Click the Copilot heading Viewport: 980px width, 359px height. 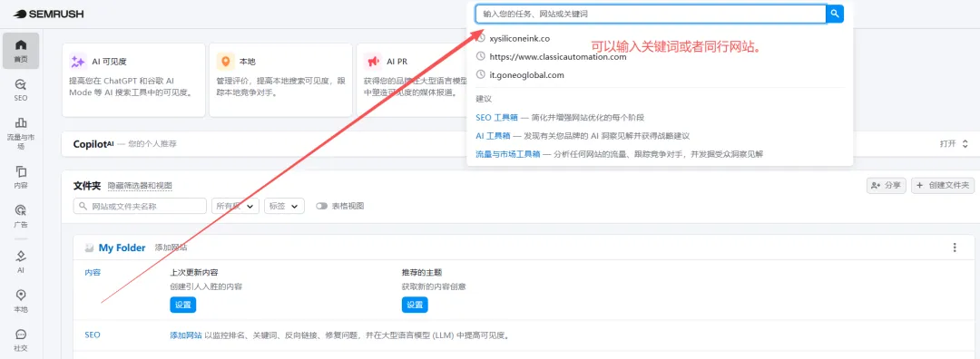tap(93, 143)
